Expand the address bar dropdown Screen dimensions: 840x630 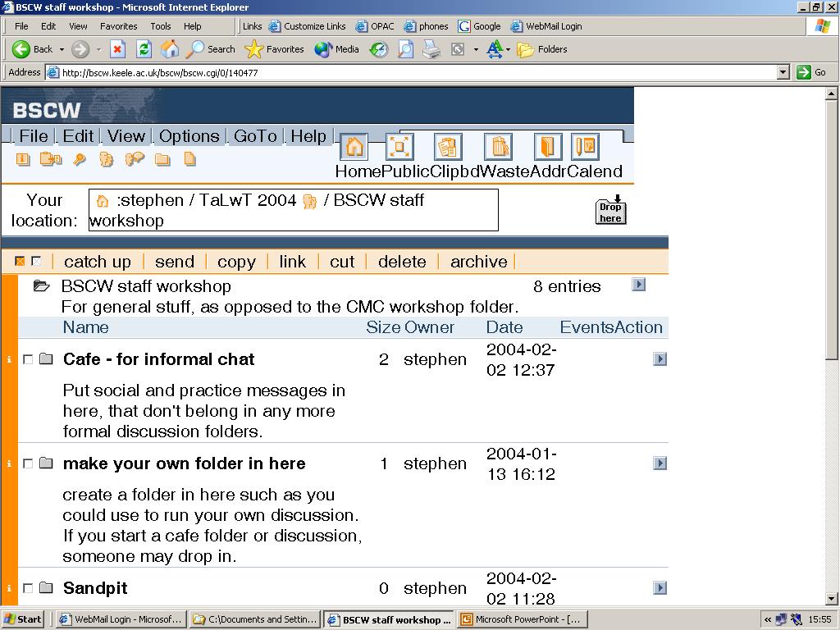[x=783, y=72]
